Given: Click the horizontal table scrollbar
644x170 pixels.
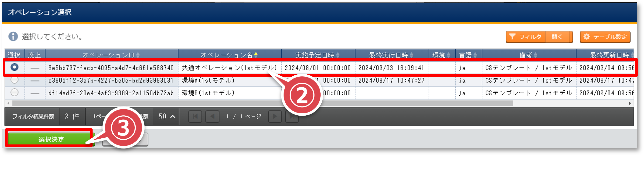Looking at the screenshot, I should click(263, 103).
